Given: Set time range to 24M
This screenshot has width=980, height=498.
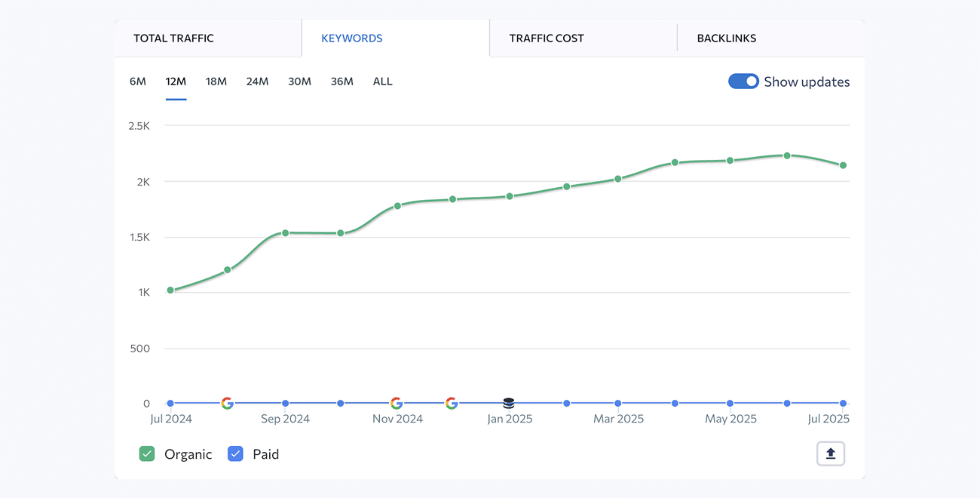Looking at the screenshot, I should click(x=257, y=81).
